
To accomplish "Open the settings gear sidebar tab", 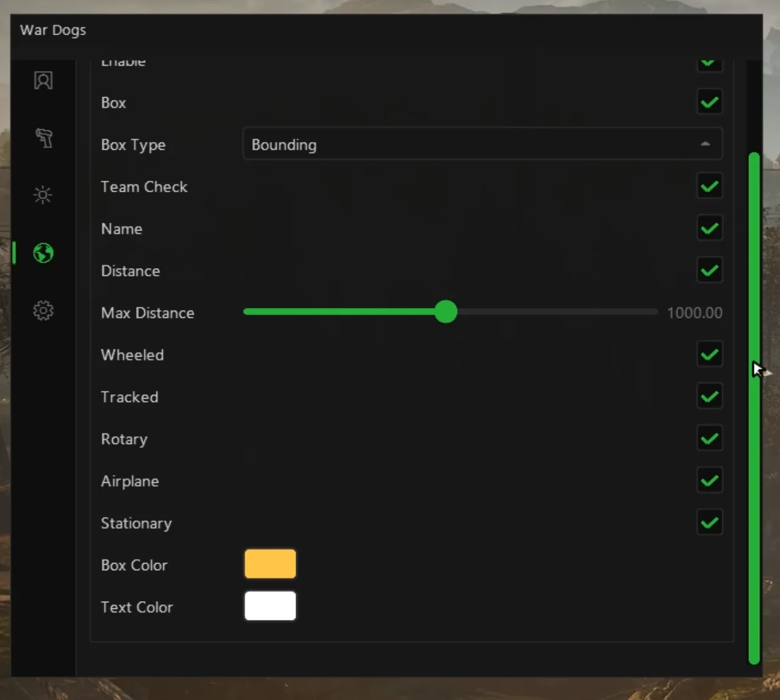I will [x=43, y=311].
